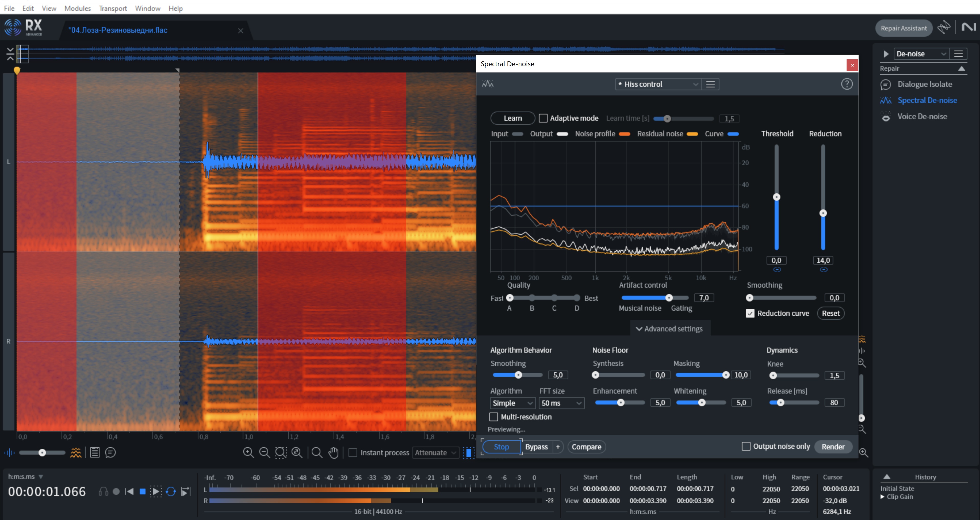Click the Artifact control slider handle

[669, 298]
